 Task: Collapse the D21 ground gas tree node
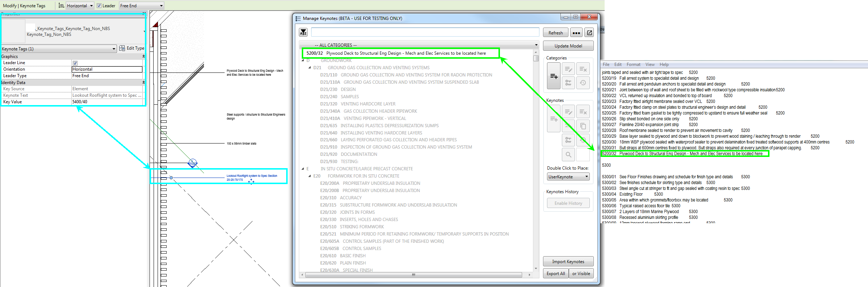pos(310,67)
